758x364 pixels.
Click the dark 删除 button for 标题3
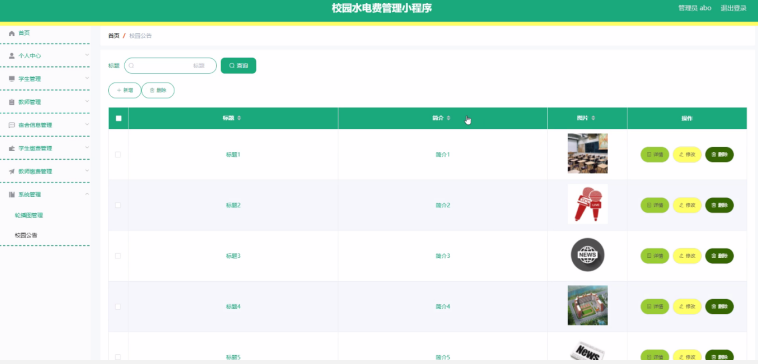719,256
